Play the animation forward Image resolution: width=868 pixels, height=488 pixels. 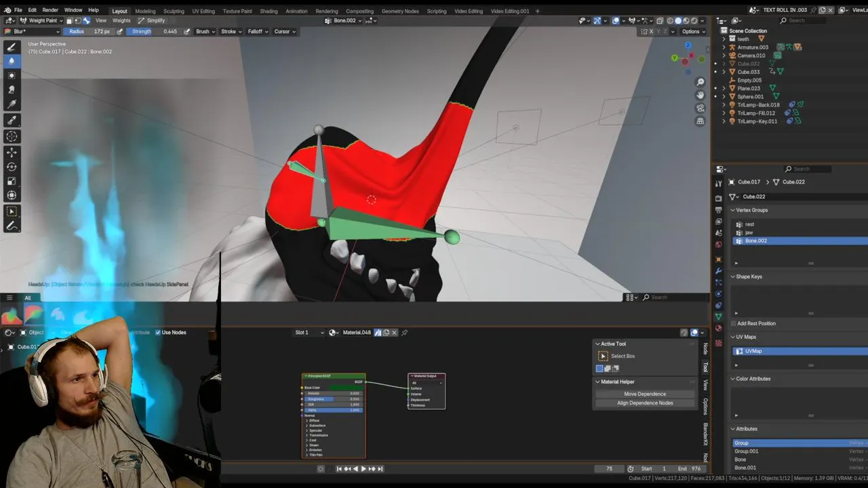point(363,468)
